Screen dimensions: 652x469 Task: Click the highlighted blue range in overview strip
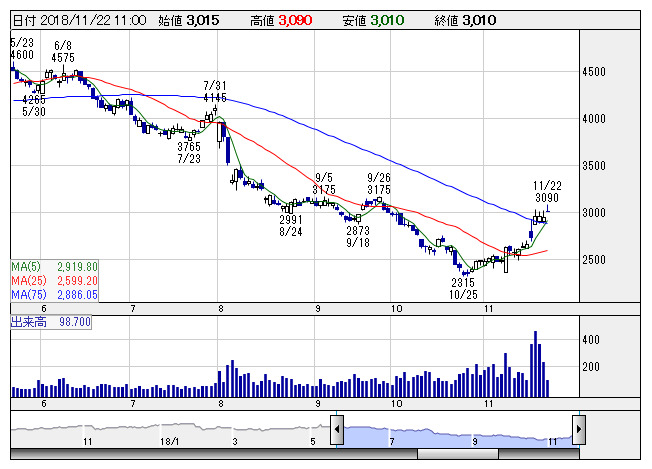pos(457,437)
